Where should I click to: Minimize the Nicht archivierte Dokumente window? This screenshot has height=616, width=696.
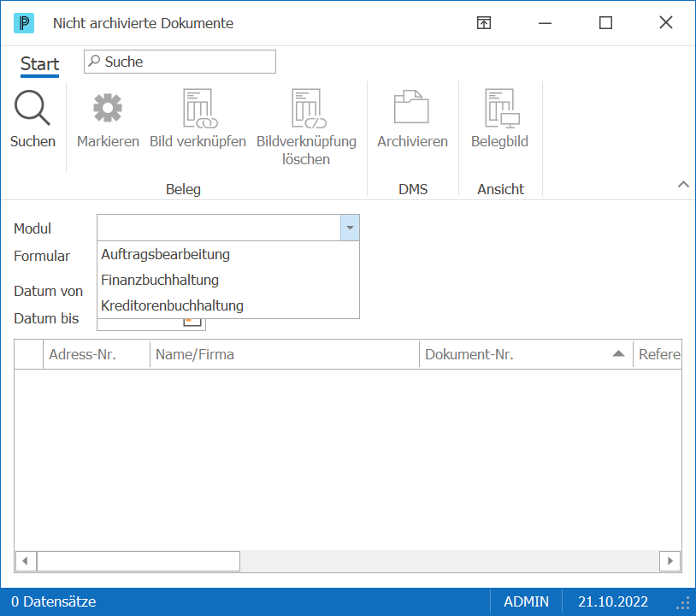[545, 22]
